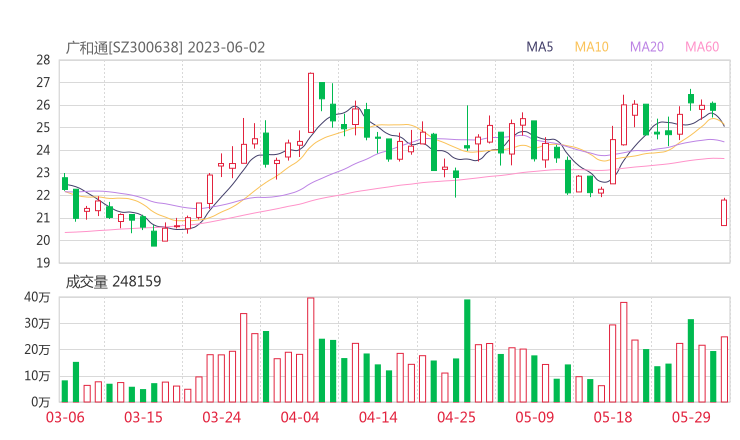This screenshot has width=740, height=440.
Task: Click the MA20 legend label
Action: coord(647,47)
